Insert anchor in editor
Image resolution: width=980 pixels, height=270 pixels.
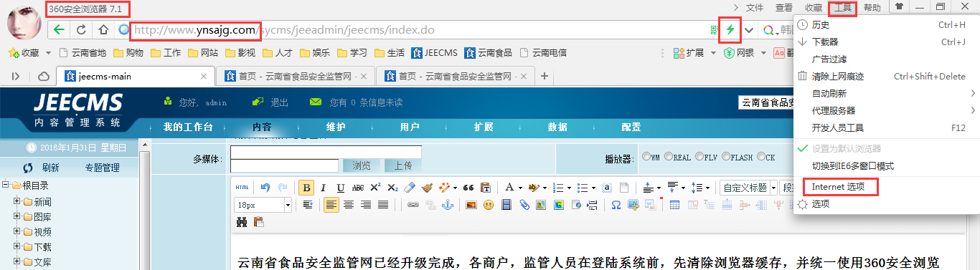[447, 205]
